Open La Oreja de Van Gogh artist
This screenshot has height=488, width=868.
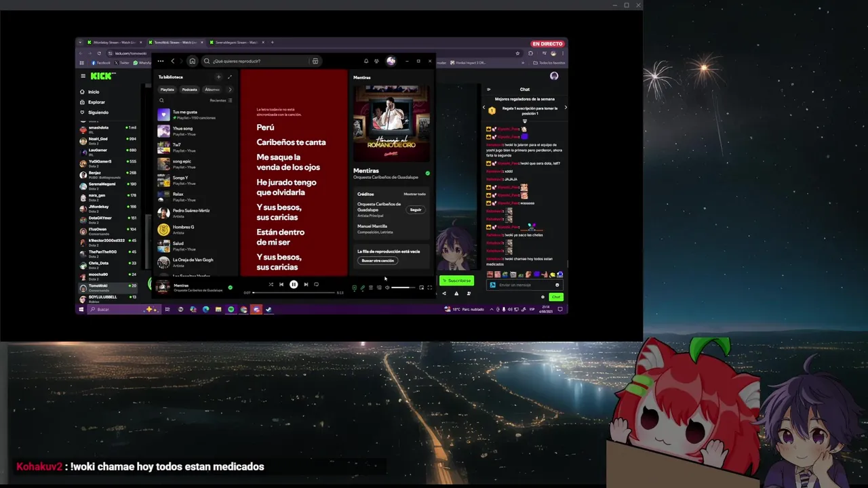195,262
